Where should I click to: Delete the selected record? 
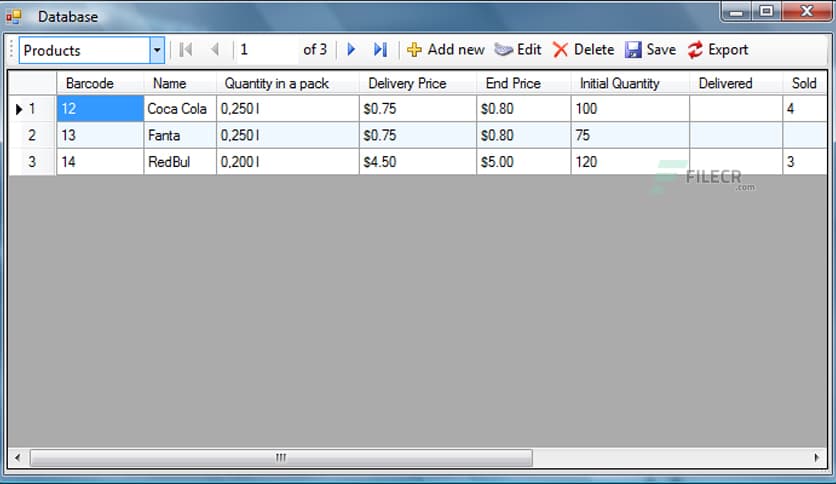(x=583, y=50)
